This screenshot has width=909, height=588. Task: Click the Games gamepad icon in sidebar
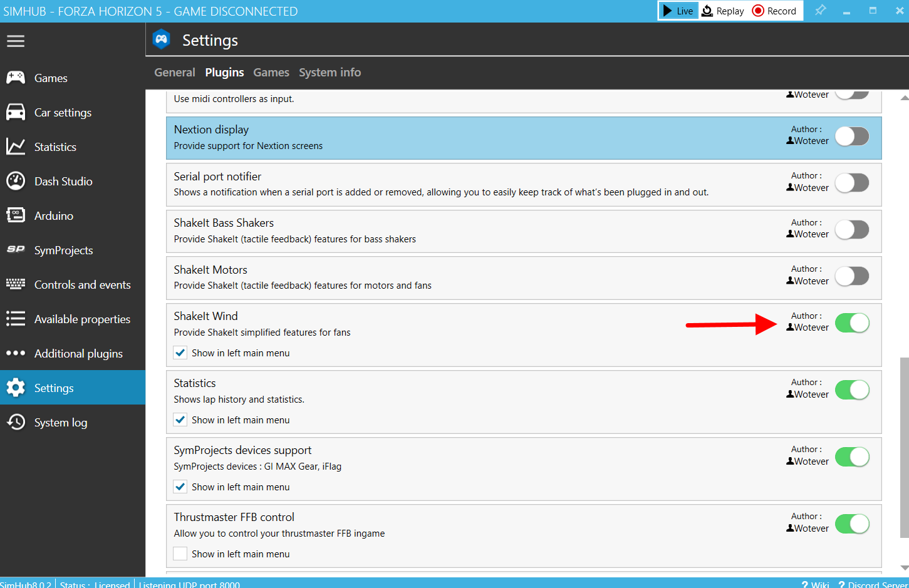(16, 78)
